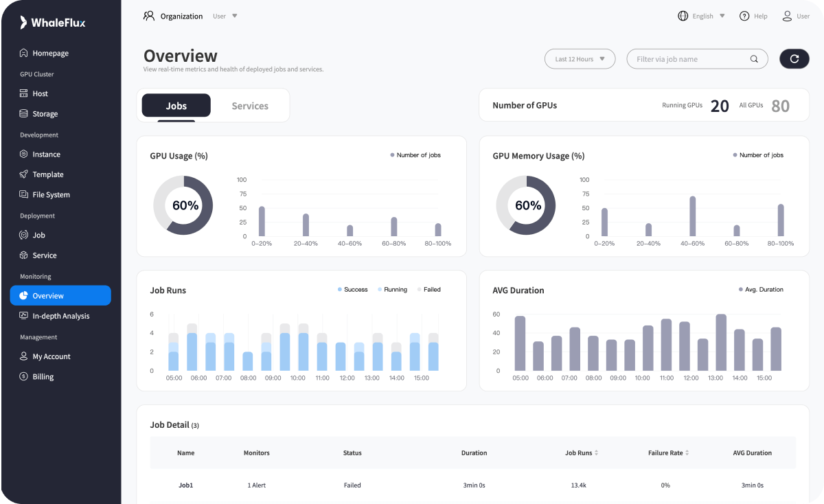
Task: Select the Billing icon in Management
Action: (x=23, y=376)
